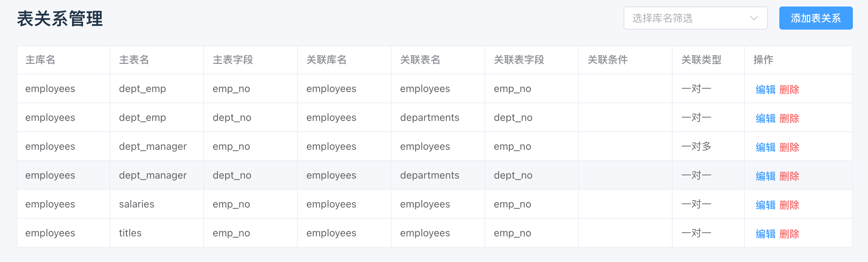The width and height of the screenshot is (868, 262).
Task: Click the 一对多 relation type cell
Action: [x=696, y=146]
